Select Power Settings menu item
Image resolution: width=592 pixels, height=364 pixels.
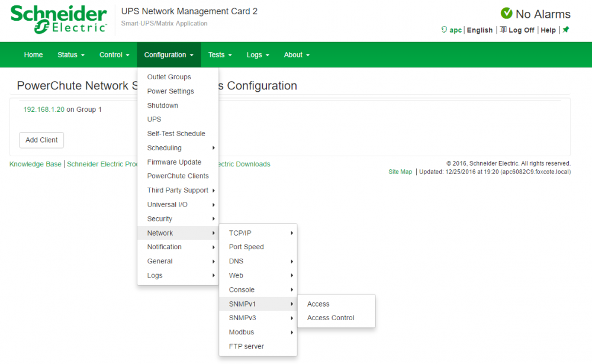pos(178,91)
